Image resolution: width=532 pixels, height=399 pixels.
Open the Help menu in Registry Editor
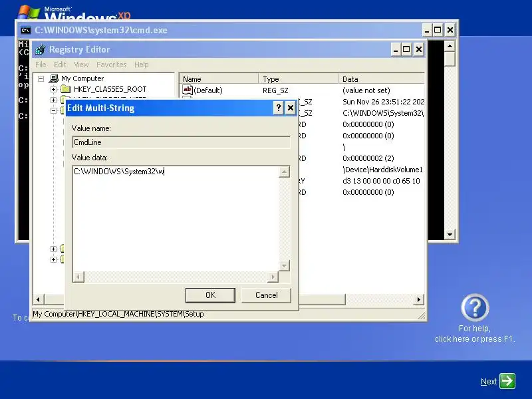(141, 65)
